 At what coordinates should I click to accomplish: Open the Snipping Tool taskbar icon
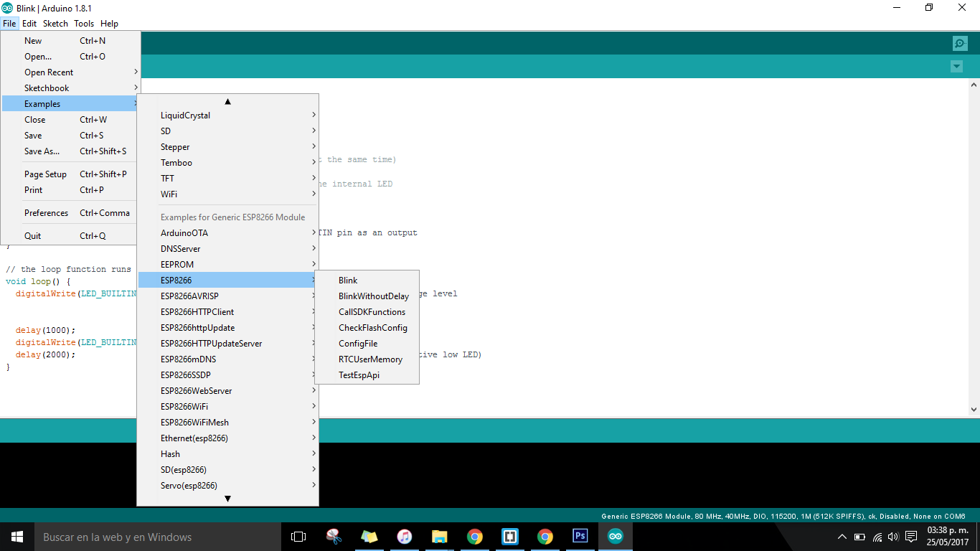click(334, 536)
